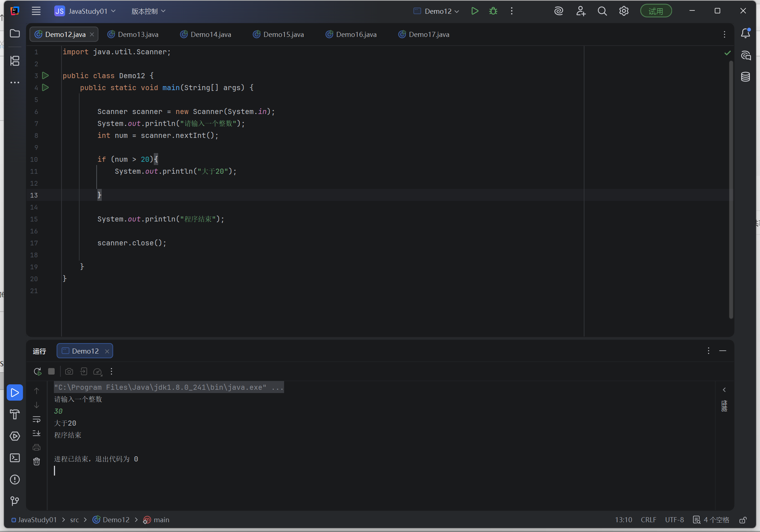Toggle scroll to end in console

tap(37, 433)
